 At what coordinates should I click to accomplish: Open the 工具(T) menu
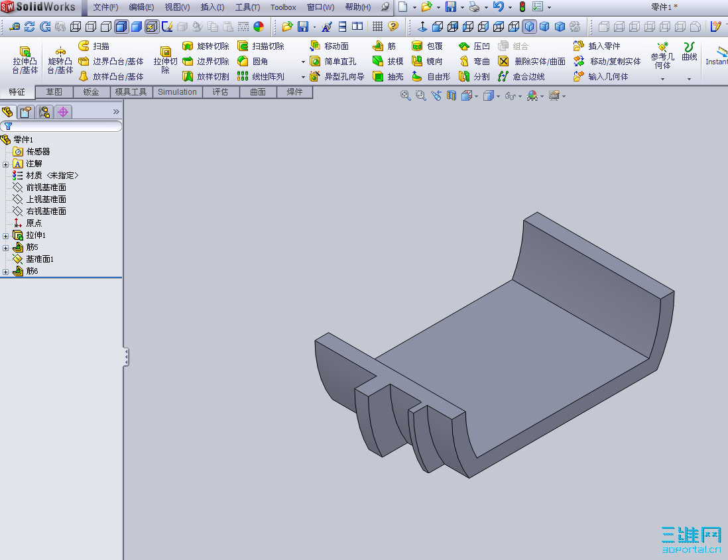247,7
